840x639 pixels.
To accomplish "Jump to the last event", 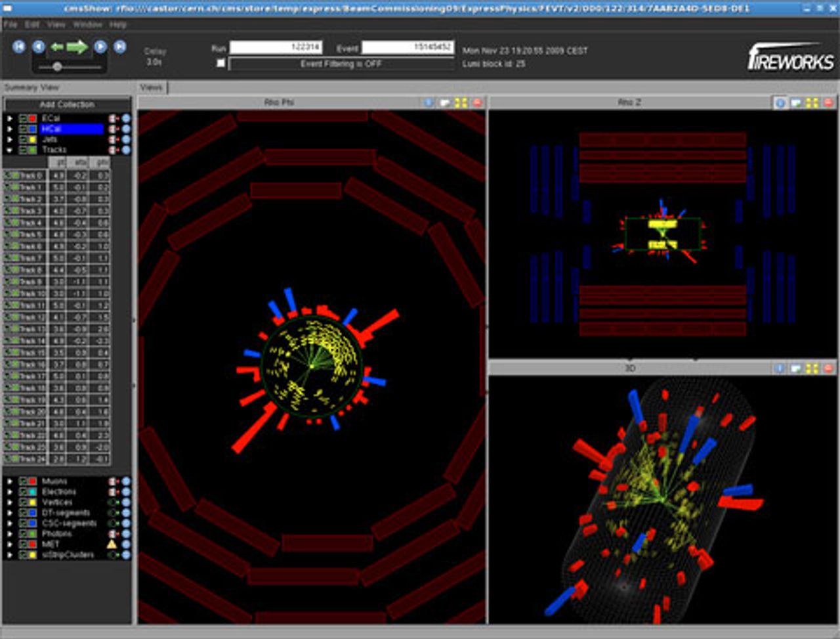I will click(x=120, y=46).
